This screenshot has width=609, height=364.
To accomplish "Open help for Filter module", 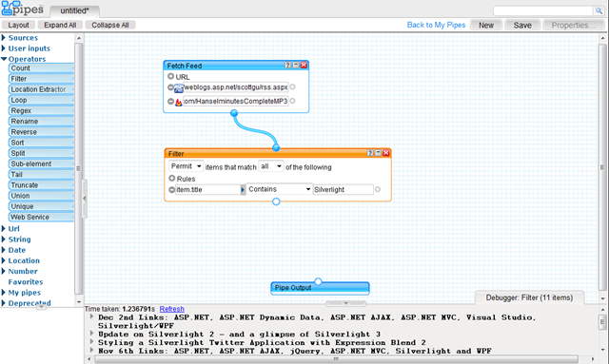I will 370,153.
